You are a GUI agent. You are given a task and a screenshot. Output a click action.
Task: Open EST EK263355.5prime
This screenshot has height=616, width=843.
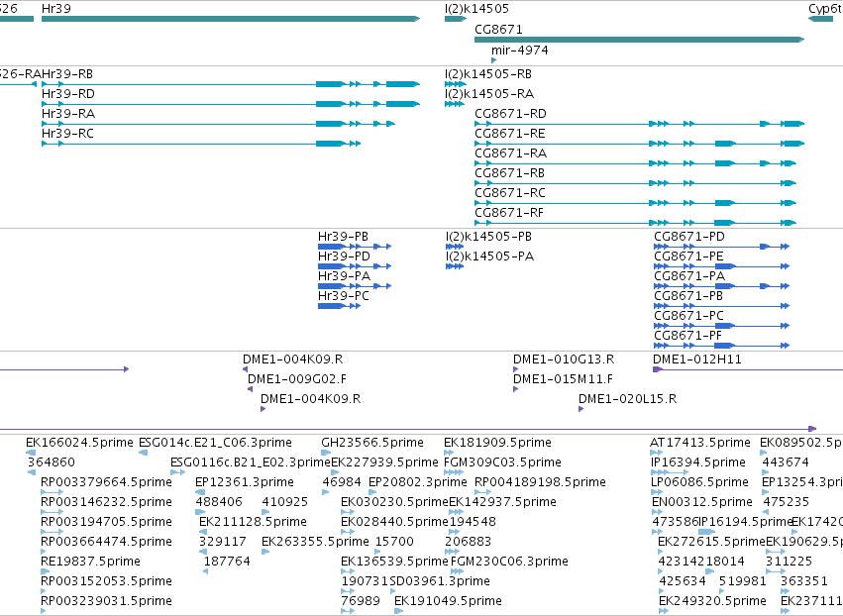pos(315,543)
